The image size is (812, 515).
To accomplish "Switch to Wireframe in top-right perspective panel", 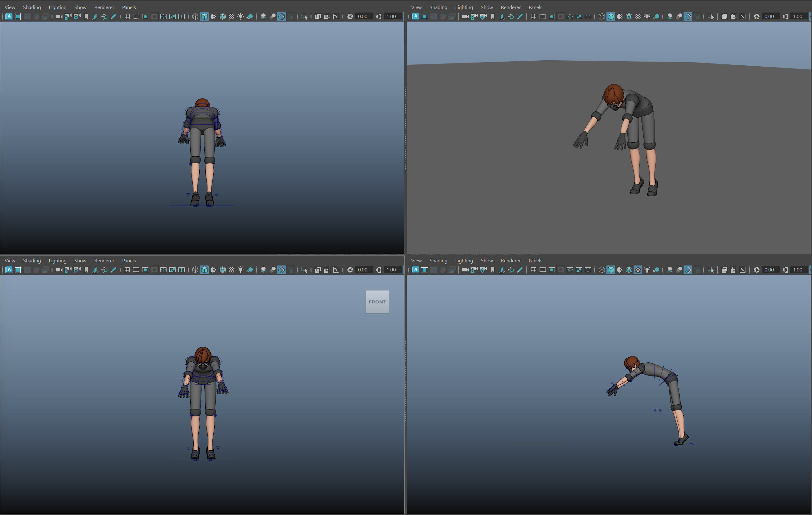I will click(602, 16).
